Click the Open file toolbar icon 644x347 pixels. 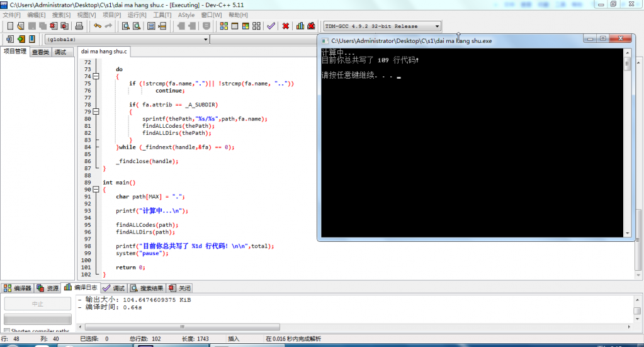coord(21,26)
